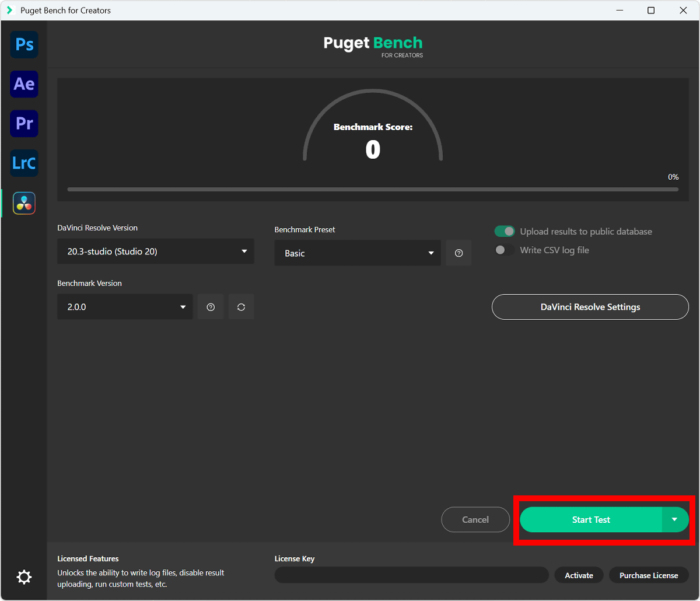Open the After Effects benchmark icon
This screenshot has height=601, width=700.
pos(24,84)
